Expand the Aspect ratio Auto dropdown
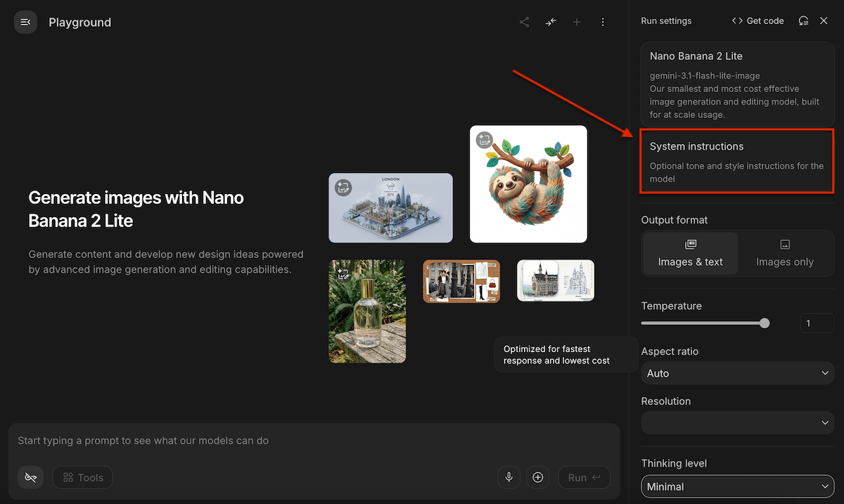Viewport: 844px width, 504px height. pyautogui.click(x=738, y=373)
